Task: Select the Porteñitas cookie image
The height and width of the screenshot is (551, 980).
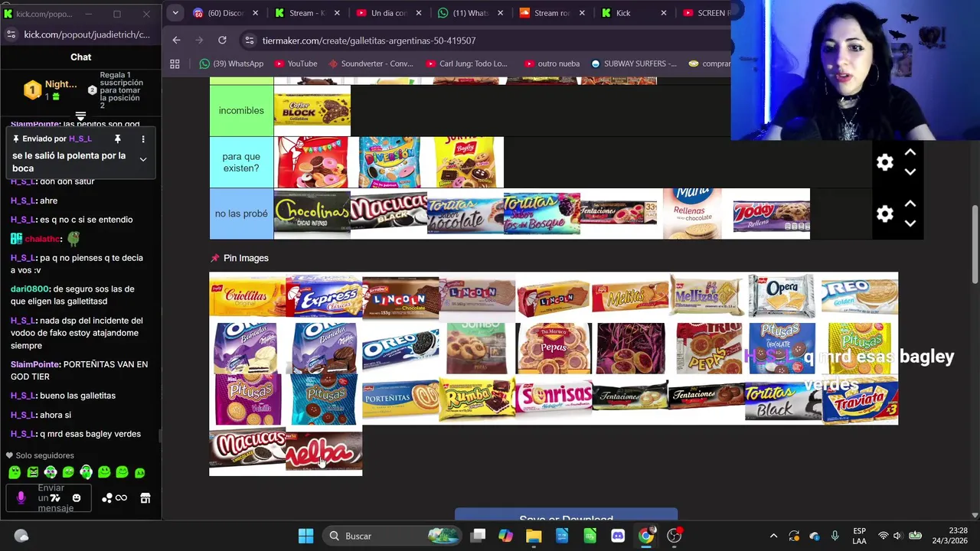Action: [x=400, y=399]
